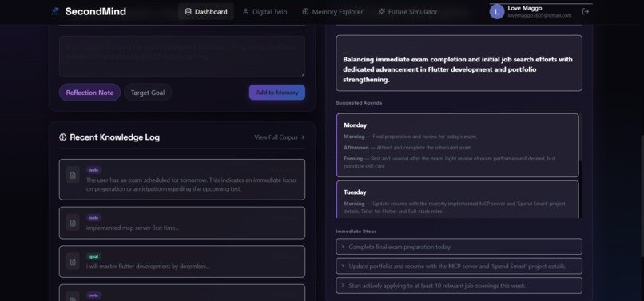Screen dimensions: 644x301
Task: Click the note tag on mcp server entry
Action: (93, 218)
